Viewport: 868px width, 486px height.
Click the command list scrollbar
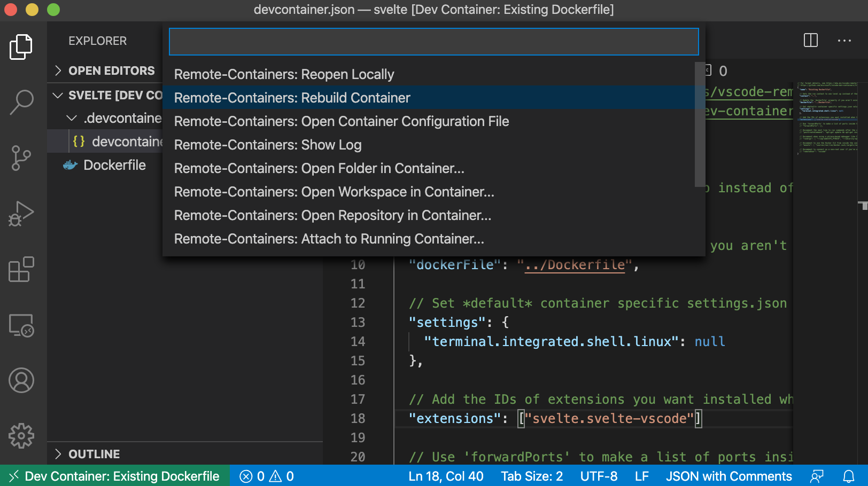coord(700,124)
